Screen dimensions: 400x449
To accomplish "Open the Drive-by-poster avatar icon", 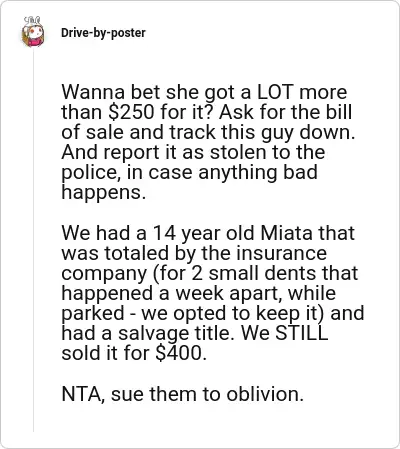I will pyautogui.click(x=33, y=32).
